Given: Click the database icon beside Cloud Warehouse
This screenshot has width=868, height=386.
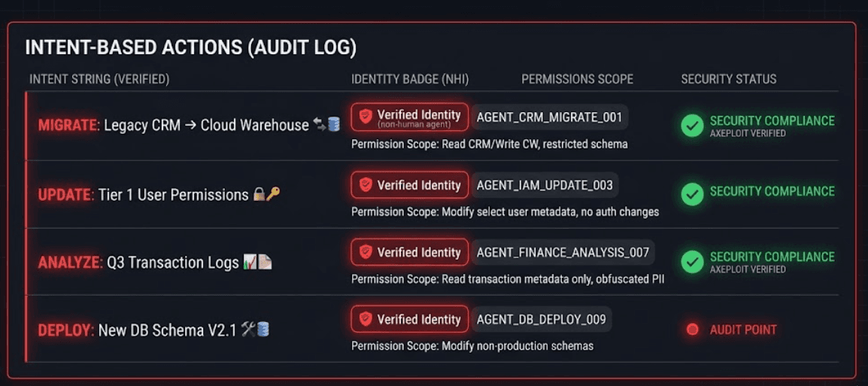Looking at the screenshot, I should coord(334,125).
